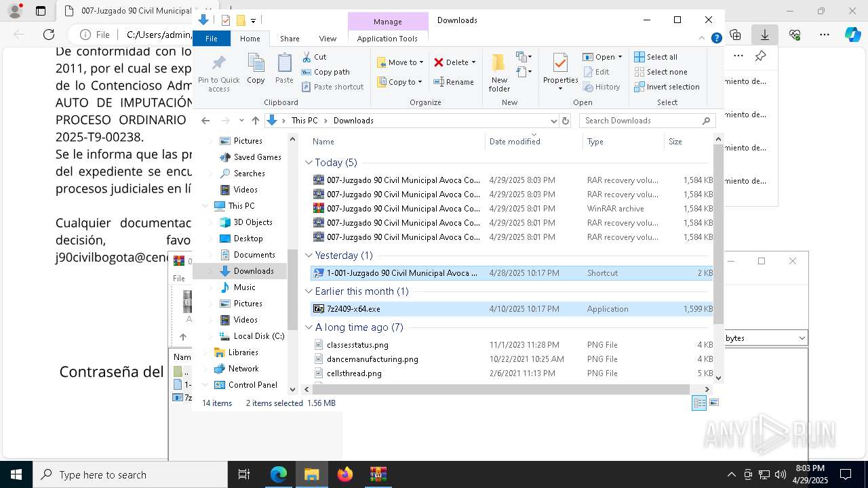Viewport: 868px width, 488px height.
Task: Click Select all
Action: 656,57
